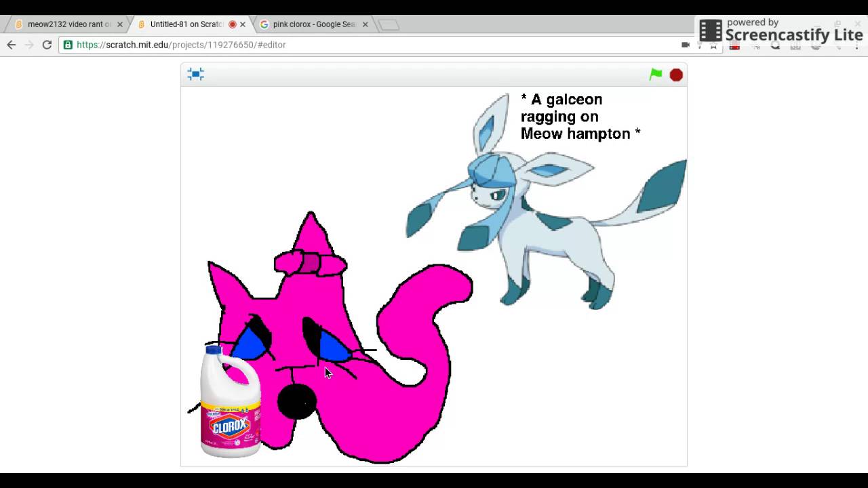Open a new browser tab
Image resolution: width=868 pixels, height=488 pixels.
[x=389, y=25]
